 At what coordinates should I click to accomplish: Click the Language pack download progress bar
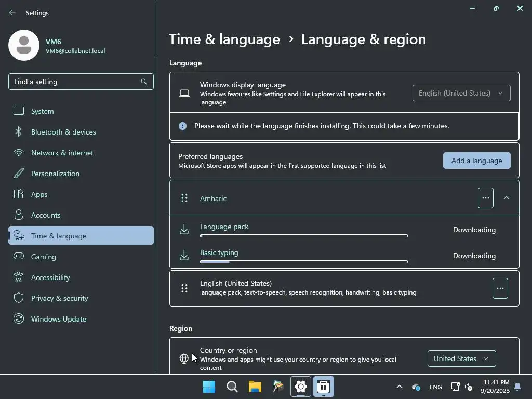303,236
